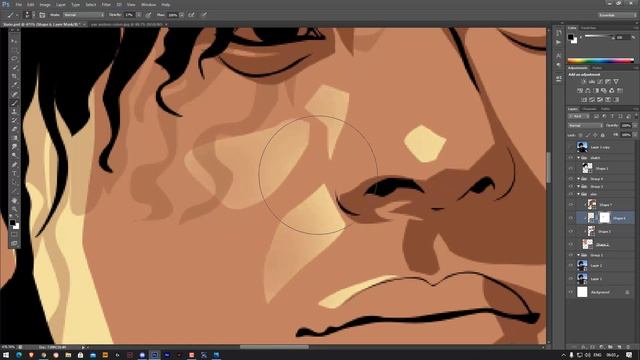Select the Hand tool
The height and width of the screenshot is (360, 640).
point(14,200)
